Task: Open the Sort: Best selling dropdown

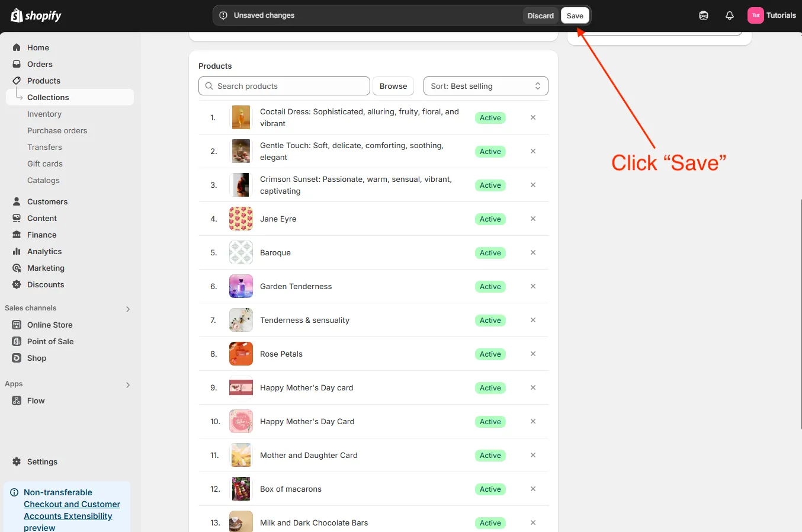Action: coord(485,86)
